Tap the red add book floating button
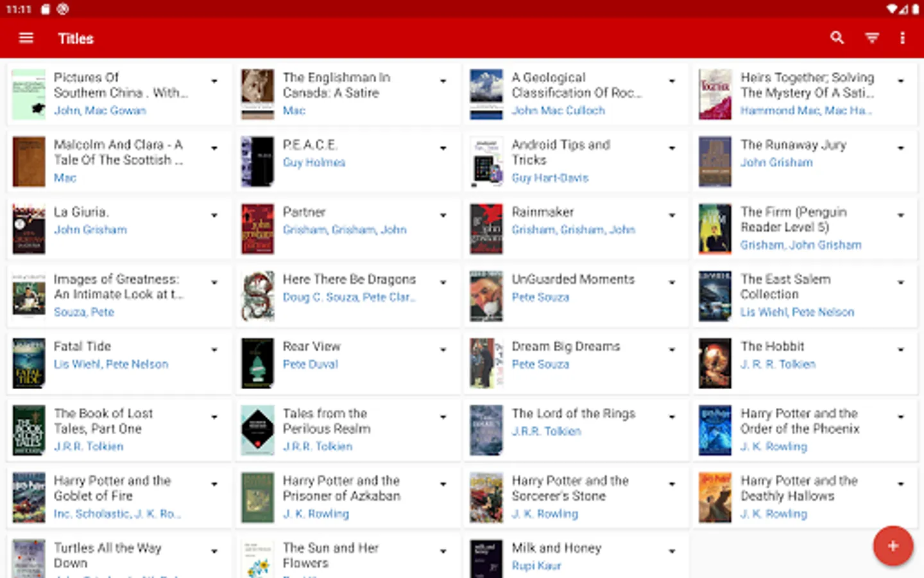Screen dimensions: 924x578 point(893,546)
